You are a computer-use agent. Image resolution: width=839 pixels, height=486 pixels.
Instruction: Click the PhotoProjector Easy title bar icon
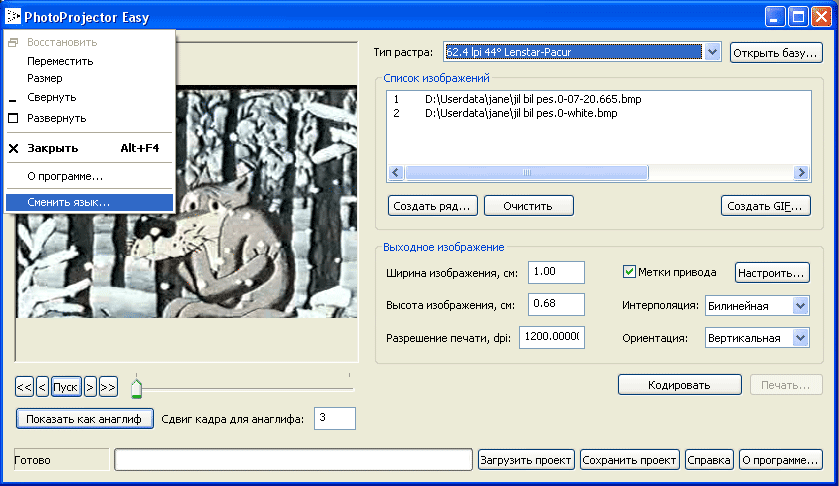[13, 16]
